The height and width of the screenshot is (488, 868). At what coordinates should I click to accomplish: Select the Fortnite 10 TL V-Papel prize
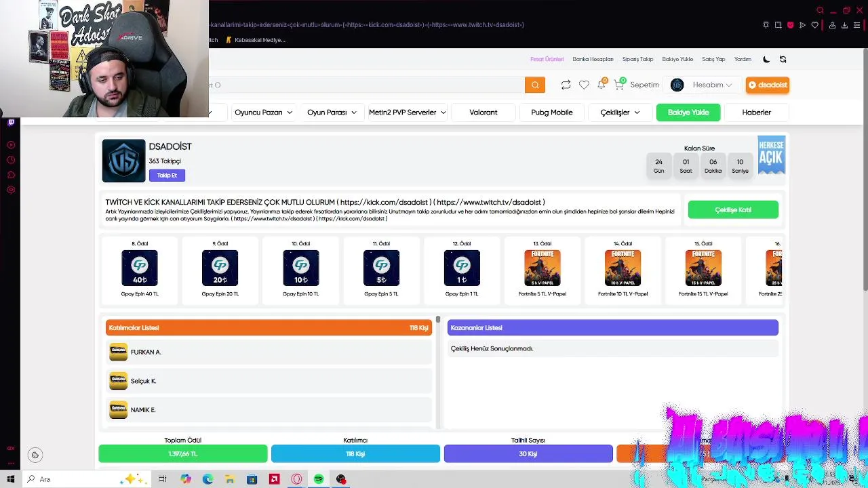(623, 268)
